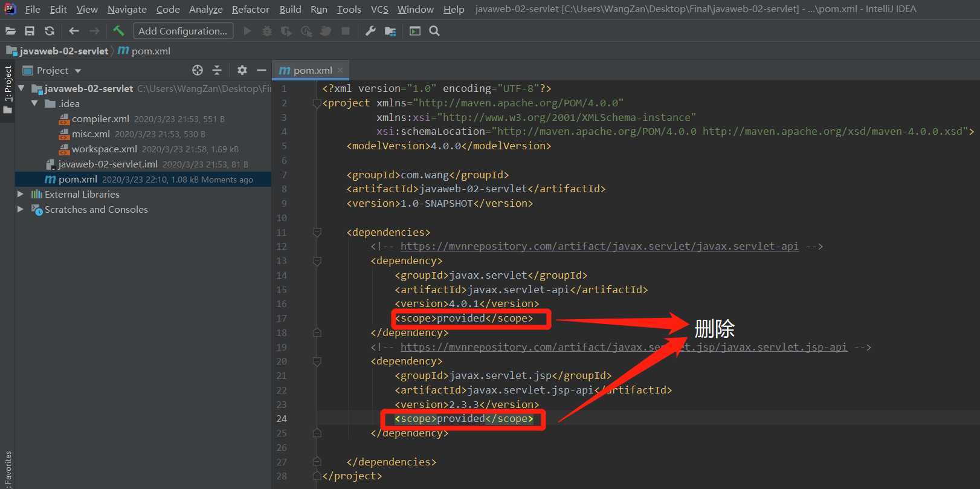Open the Run menu
This screenshot has height=489, width=980.
pos(319,9)
